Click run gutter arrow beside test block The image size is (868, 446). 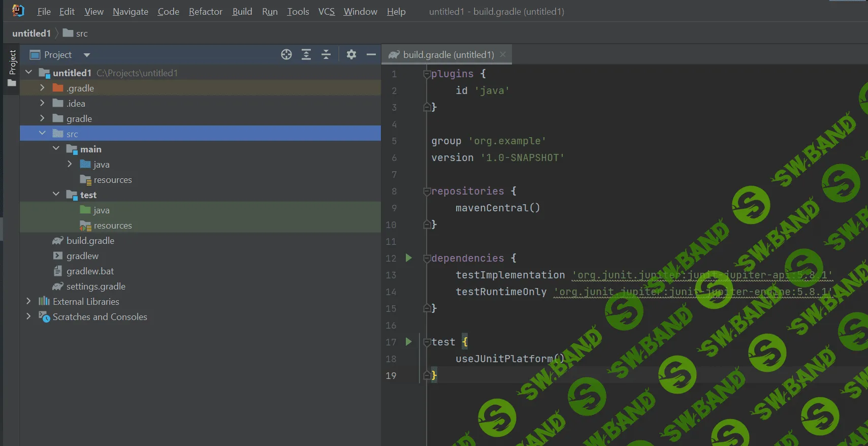(408, 342)
